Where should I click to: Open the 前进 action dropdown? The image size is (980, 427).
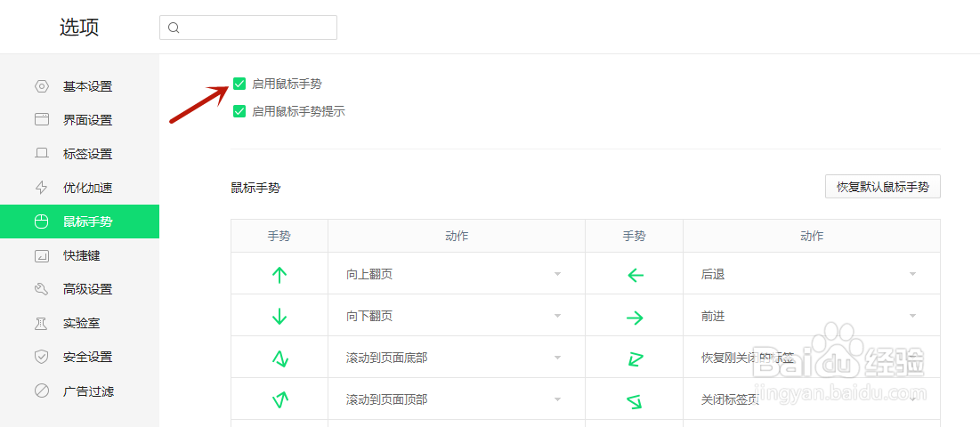coord(810,316)
